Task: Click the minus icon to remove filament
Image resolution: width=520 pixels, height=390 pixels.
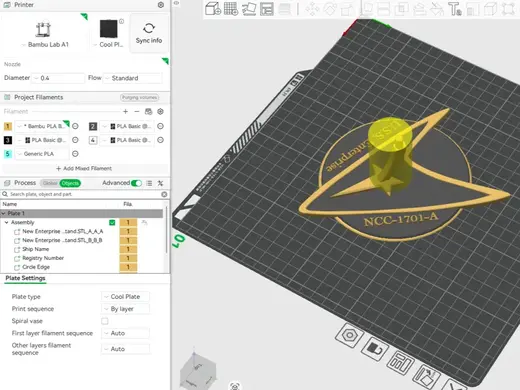Action: (x=137, y=112)
